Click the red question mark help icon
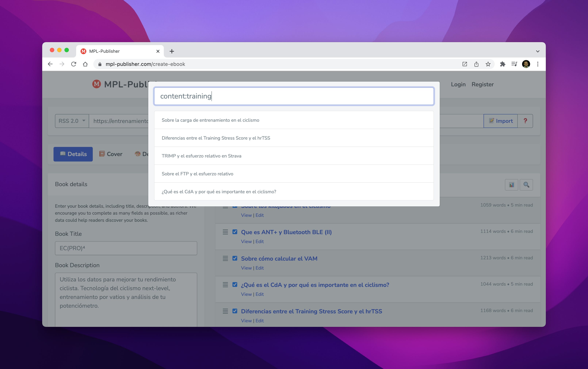This screenshot has width=588, height=369. tap(525, 121)
